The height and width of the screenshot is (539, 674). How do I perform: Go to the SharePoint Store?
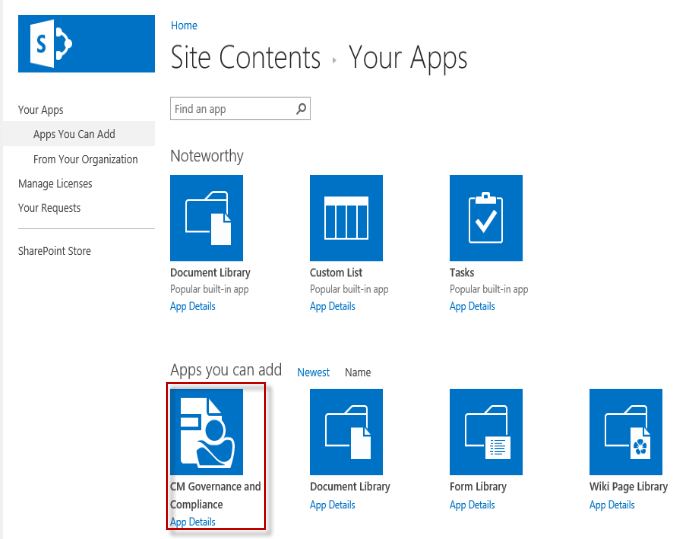coord(54,251)
